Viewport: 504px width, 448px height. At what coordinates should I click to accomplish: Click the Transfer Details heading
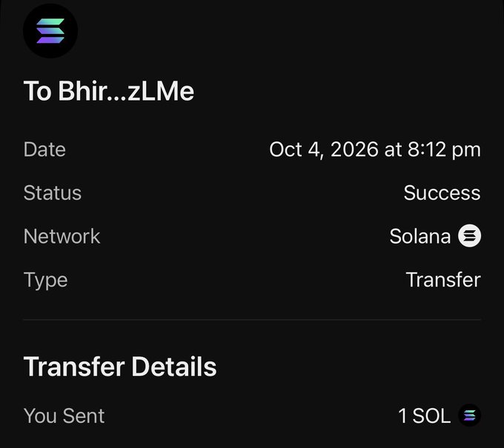(x=120, y=367)
